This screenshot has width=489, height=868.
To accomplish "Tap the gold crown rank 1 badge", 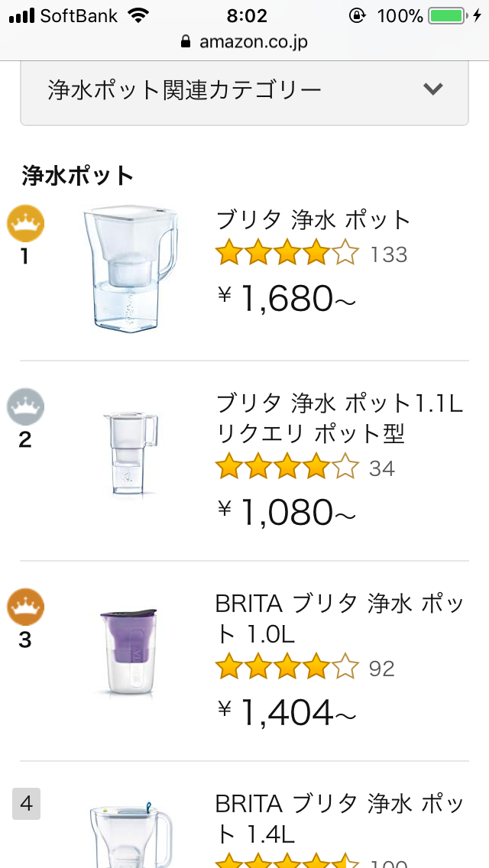I will 25,224.
